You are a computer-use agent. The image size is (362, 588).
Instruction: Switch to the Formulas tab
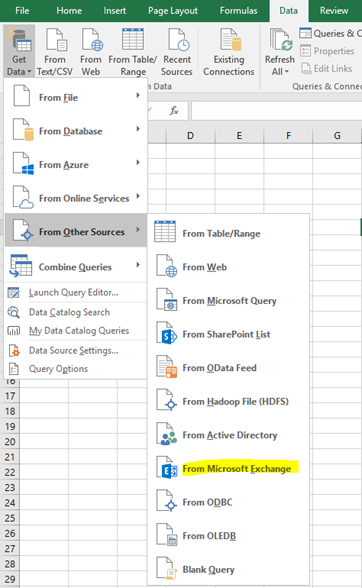coord(239,10)
